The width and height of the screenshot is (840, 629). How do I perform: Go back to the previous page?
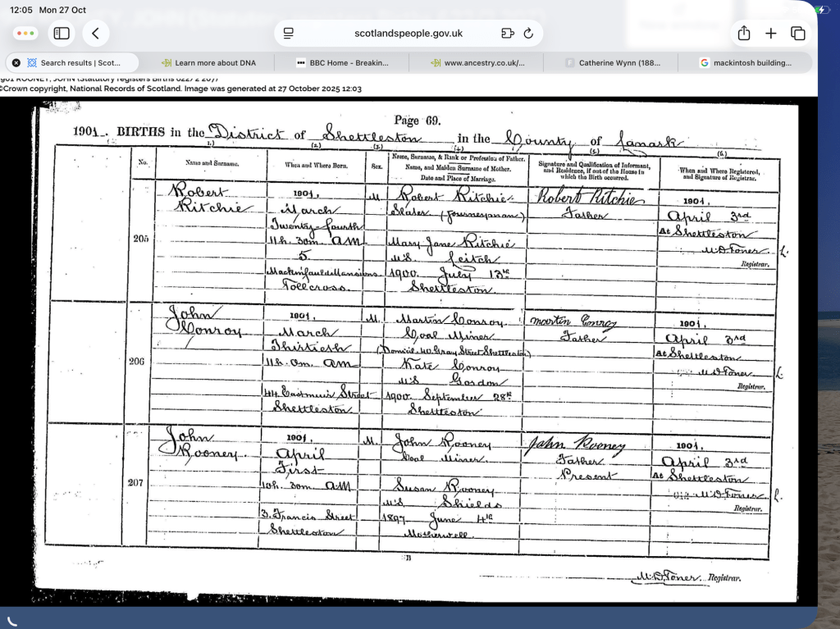[96, 34]
